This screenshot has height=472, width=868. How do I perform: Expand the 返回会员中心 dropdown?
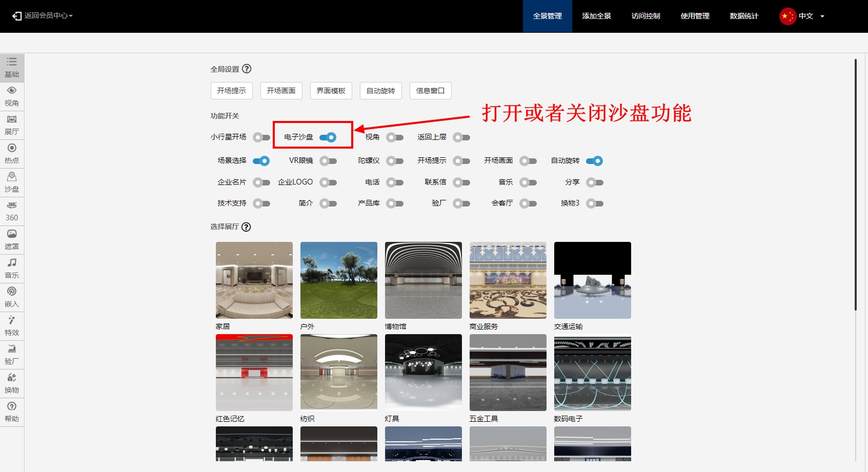pos(43,16)
